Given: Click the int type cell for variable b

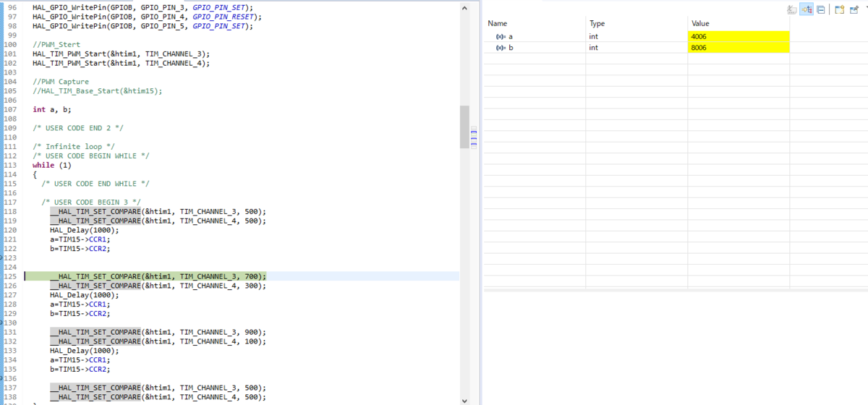Looking at the screenshot, I should click(637, 48).
